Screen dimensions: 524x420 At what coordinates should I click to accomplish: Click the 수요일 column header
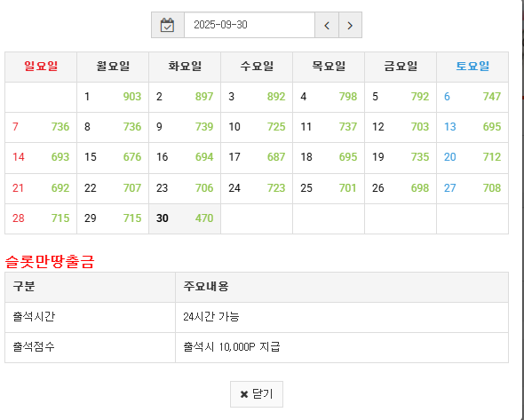[x=257, y=67]
